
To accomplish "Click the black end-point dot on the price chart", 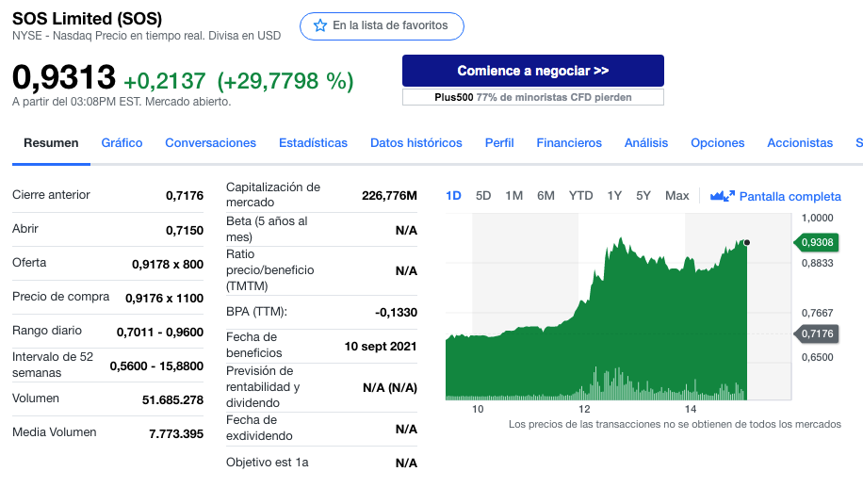I will [x=747, y=242].
